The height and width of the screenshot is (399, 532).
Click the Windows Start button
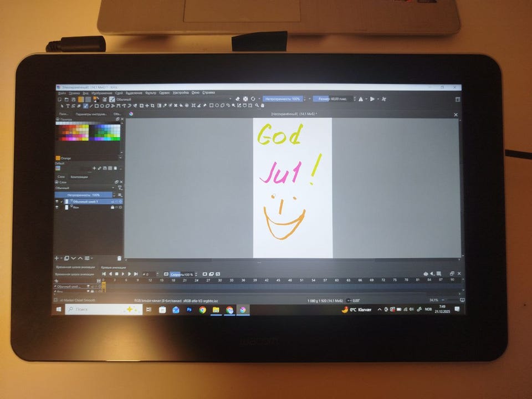pyautogui.click(x=59, y=309)
